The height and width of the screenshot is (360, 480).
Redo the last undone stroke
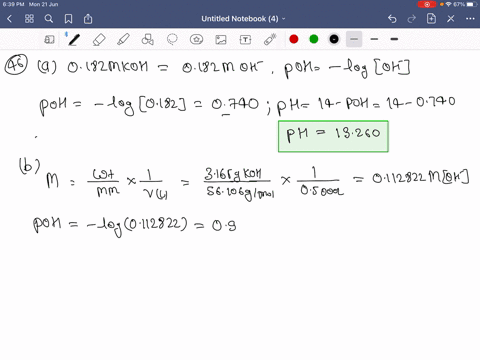[x=412, y=19]
